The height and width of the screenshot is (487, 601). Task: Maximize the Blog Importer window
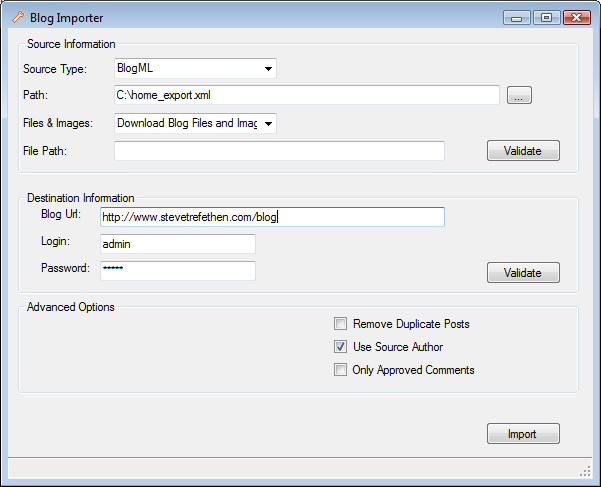coord(546,18)
